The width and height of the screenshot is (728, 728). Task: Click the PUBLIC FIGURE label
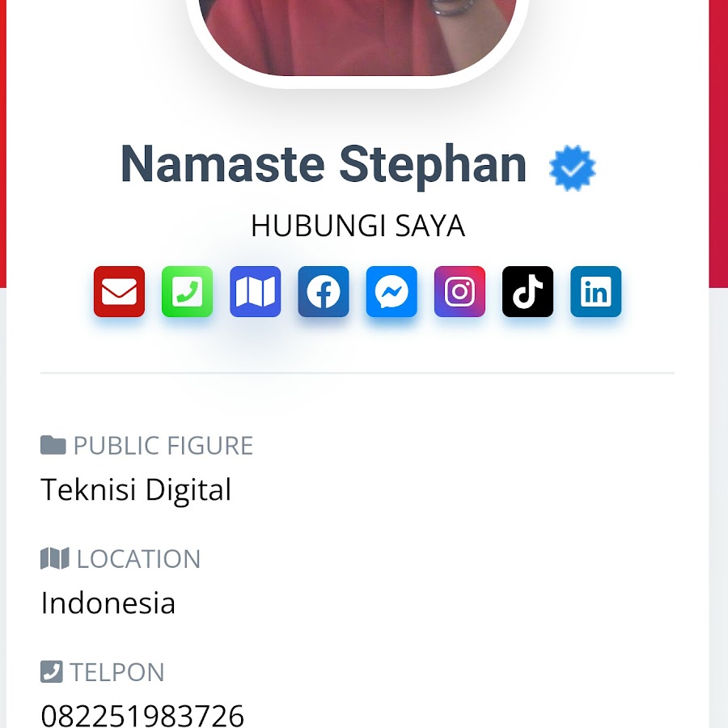point(163,446)
